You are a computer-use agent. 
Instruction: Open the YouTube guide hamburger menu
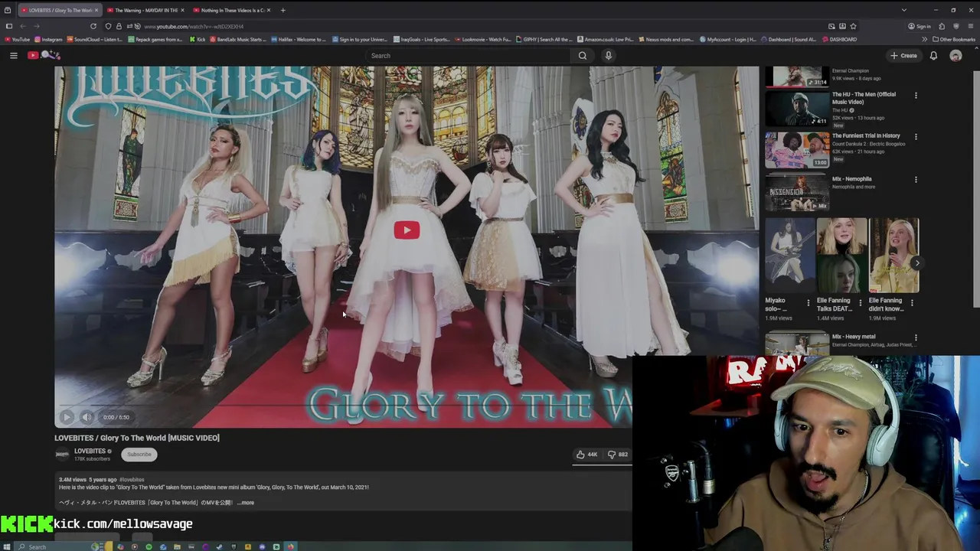point(13,55)
